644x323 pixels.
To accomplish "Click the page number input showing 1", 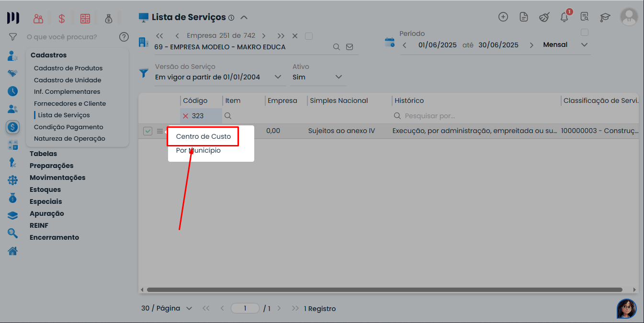I will pos(245,308).
